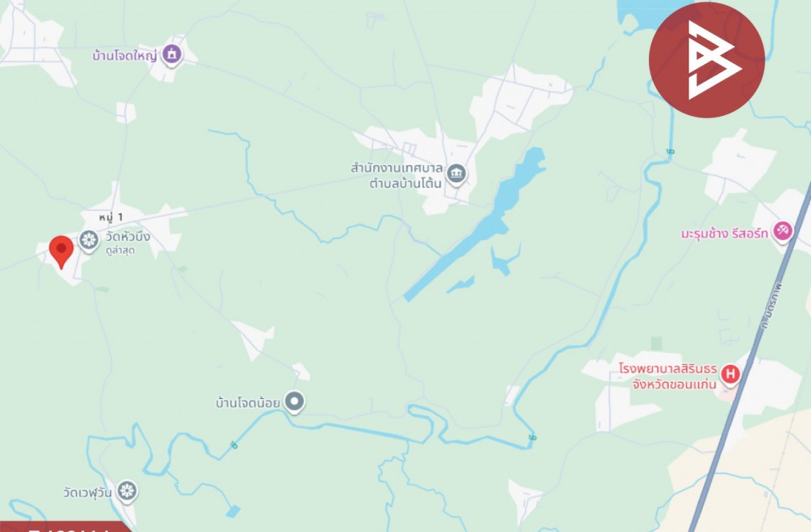Click the red banner at bottom-left corner
The image size is (811, 532).
65,527
